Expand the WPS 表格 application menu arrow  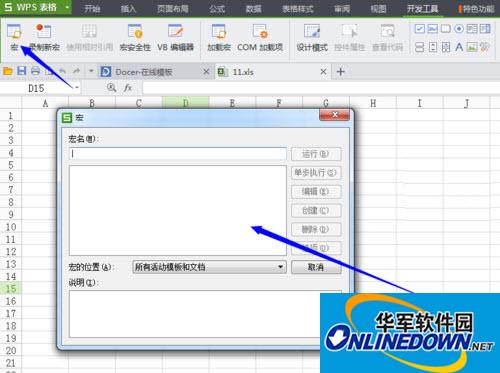[x=67, y=7]
